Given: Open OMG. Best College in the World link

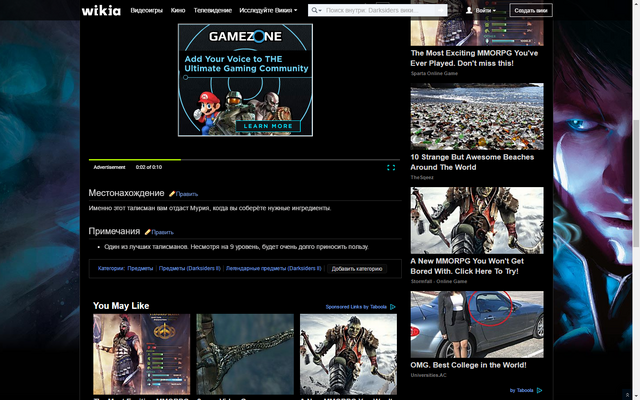Looking at the screenshot, I should click(x=468, y=365).
